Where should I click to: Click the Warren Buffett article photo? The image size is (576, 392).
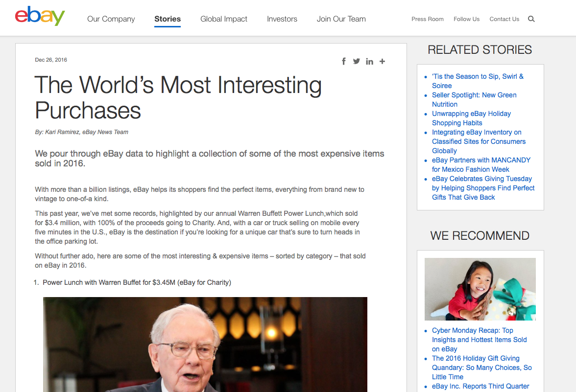[x=205, y=344]
